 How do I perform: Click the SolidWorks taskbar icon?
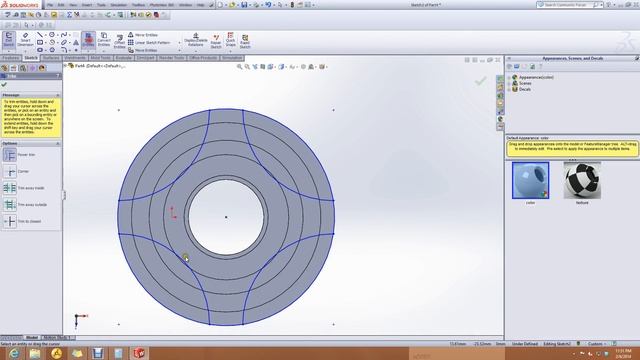coord(139,353)
